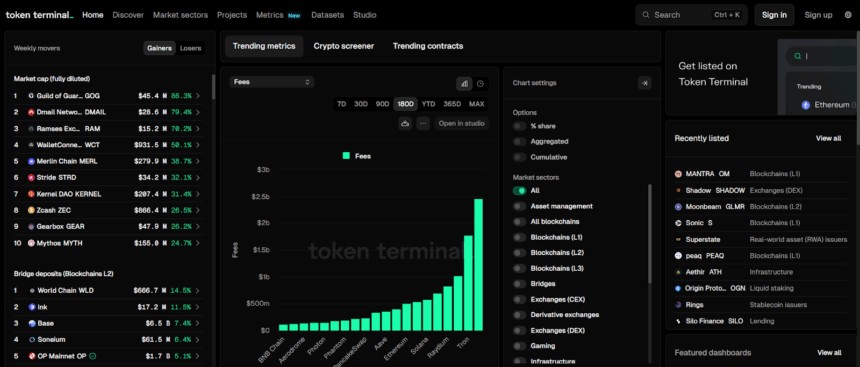Select the Losers weekly movers tab
Image resolution: width=860 pixels, height=367 pixels.
[x=190, y=48]
